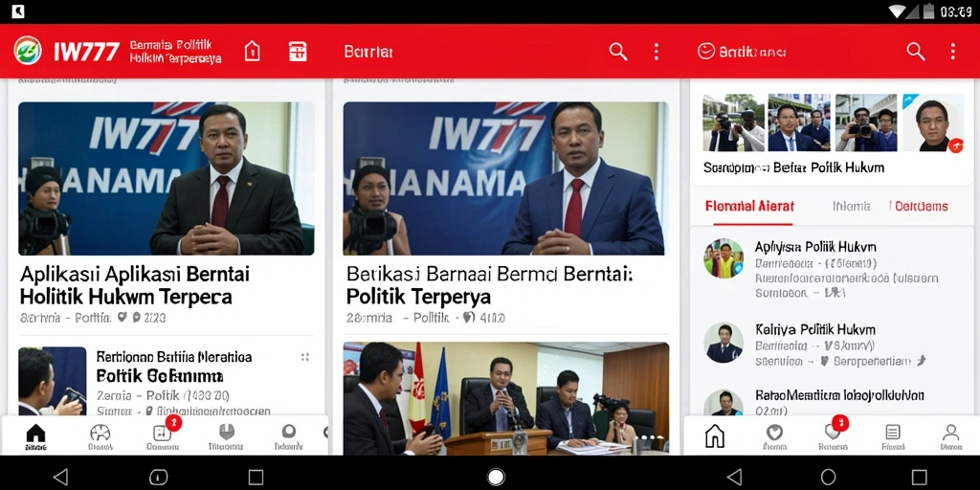Tap the IW777 brand name in the header
Viewport: 980px width, 490px height.
pyautogui.click(x=86, y=52)
